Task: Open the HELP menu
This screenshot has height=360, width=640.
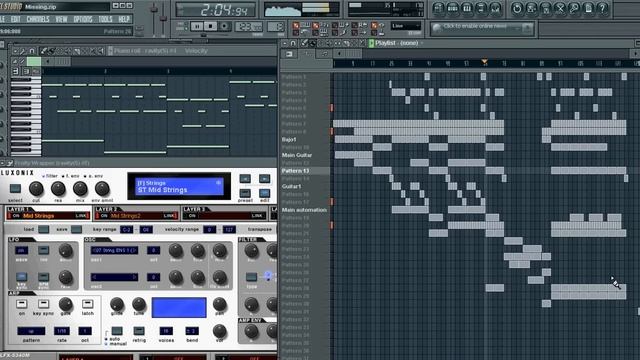Action: click(124, 19)
